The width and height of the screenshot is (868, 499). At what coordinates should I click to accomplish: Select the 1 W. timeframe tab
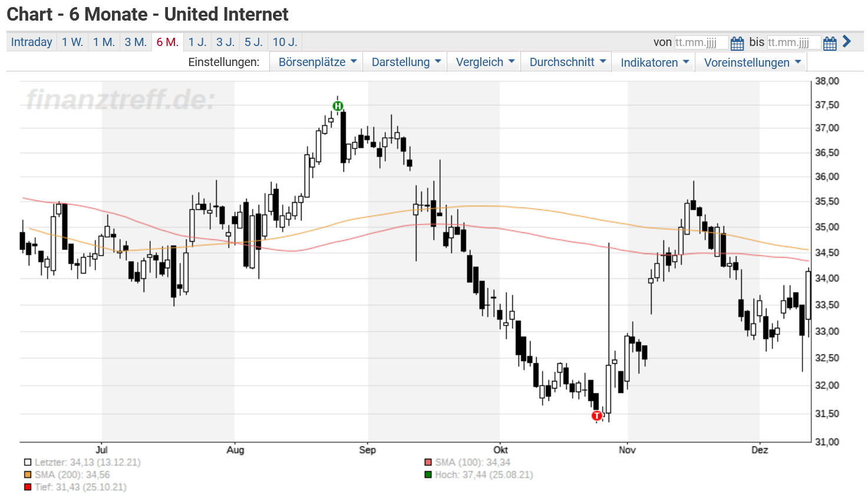click(x=72, y=42)
